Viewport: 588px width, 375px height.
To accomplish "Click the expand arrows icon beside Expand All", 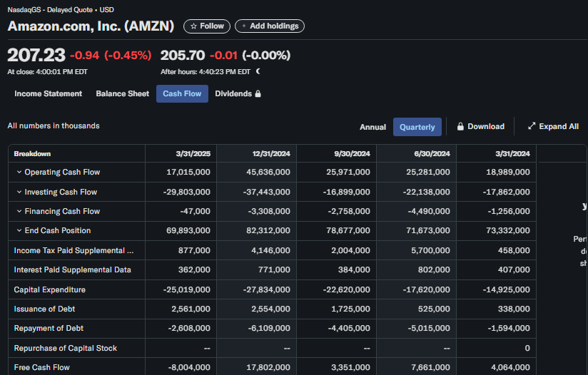I will [x=532, y=126].
